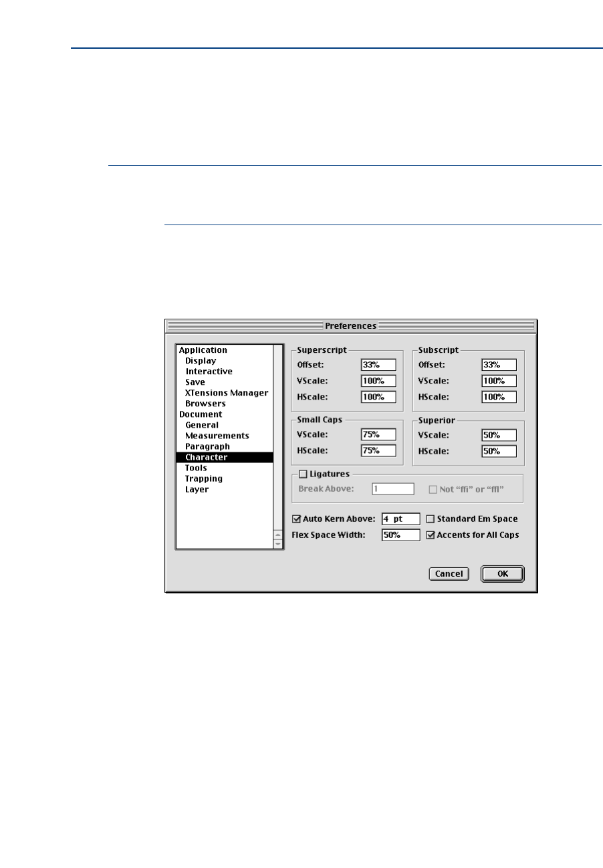Click the list scrollbar up arrow
The image size is (603, 868).
(278, 535)
